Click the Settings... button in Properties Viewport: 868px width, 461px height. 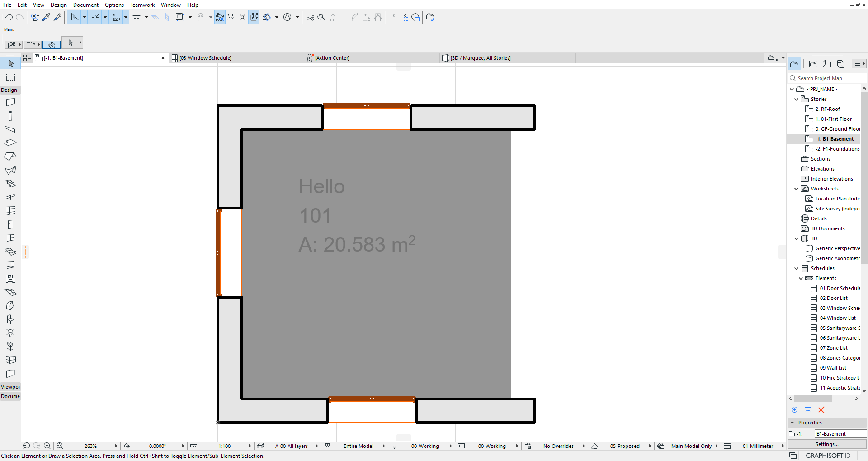(x=827, y=444)
